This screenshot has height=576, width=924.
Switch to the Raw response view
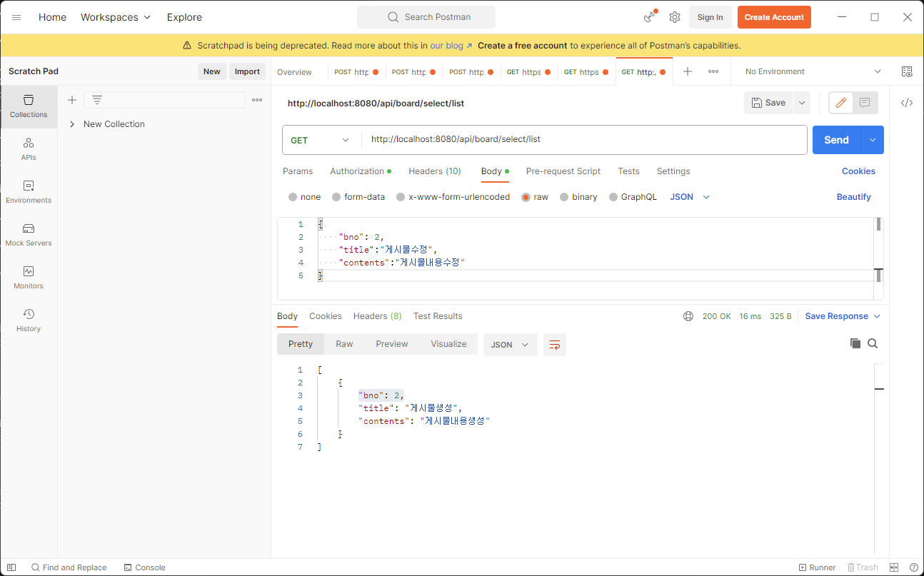[x=344, y=344]
